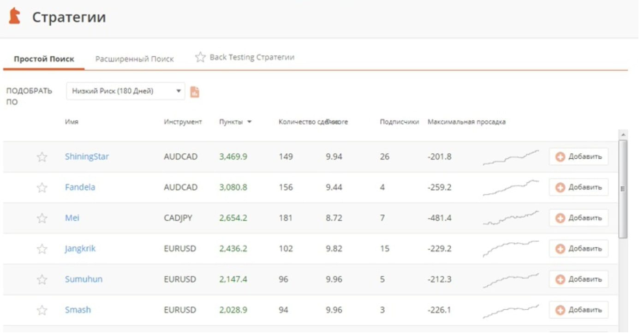The image size is (644, 336).
Task: Click the 2,147.4 points value
Action: click(x=233, y=279)
